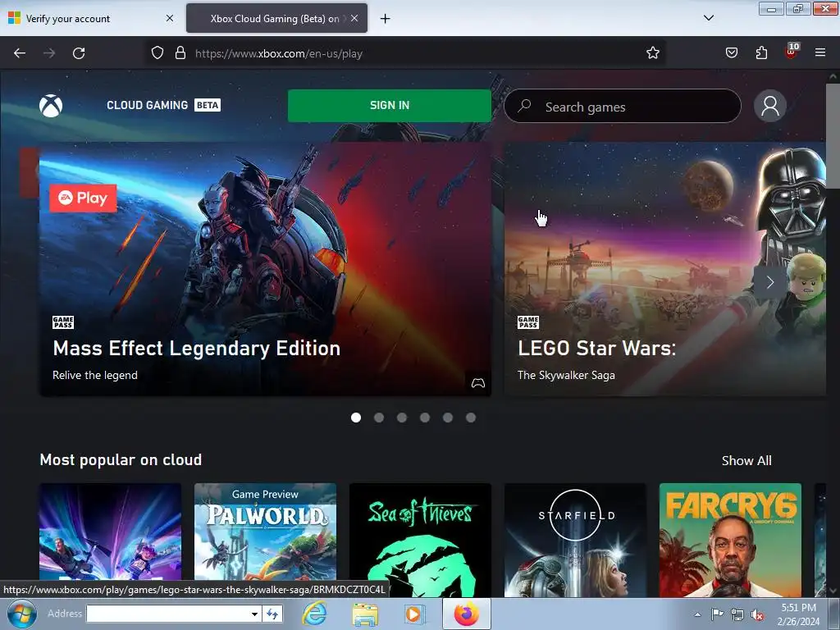Viewport: 840px width, 630px height.
Task: Select the second carousel dot
Action: [379, 418]
